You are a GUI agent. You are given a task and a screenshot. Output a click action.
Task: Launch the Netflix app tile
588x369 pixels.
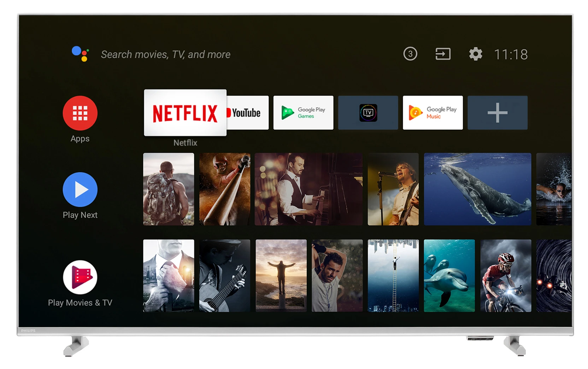(185, 113)
